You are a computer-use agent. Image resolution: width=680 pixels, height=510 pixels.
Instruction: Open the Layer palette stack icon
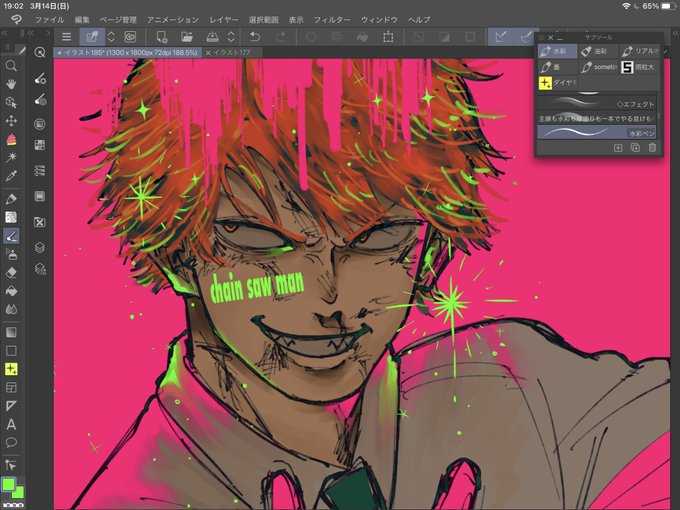tap(40, 247)
